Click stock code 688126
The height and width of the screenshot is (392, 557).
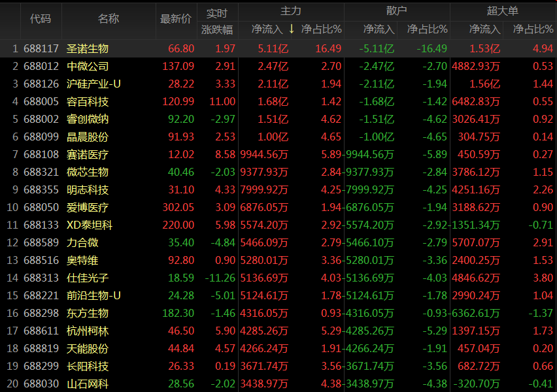[41, 84]
